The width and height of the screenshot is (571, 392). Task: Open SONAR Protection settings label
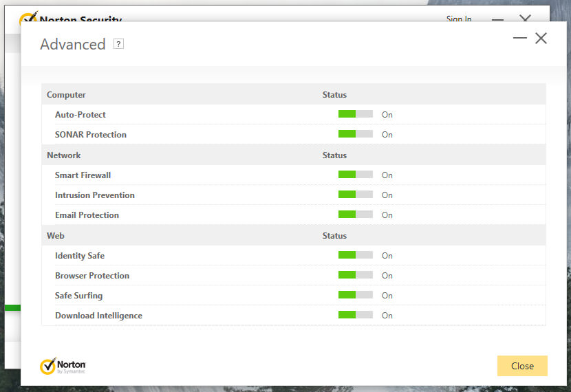[91, 135]
